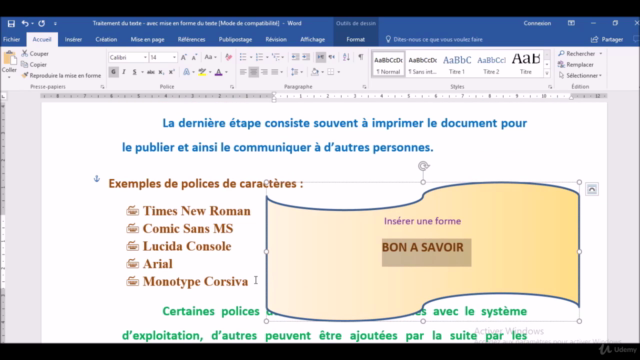This screenshot has width=640, height=360.
Task: Justify the paragraph text
Action: [275, 72]
